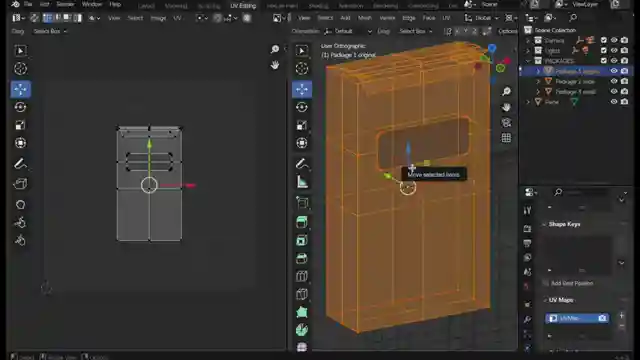Select the Transform tool in UV editor
The width and height of the screenshot is (640, 360).
20,143
